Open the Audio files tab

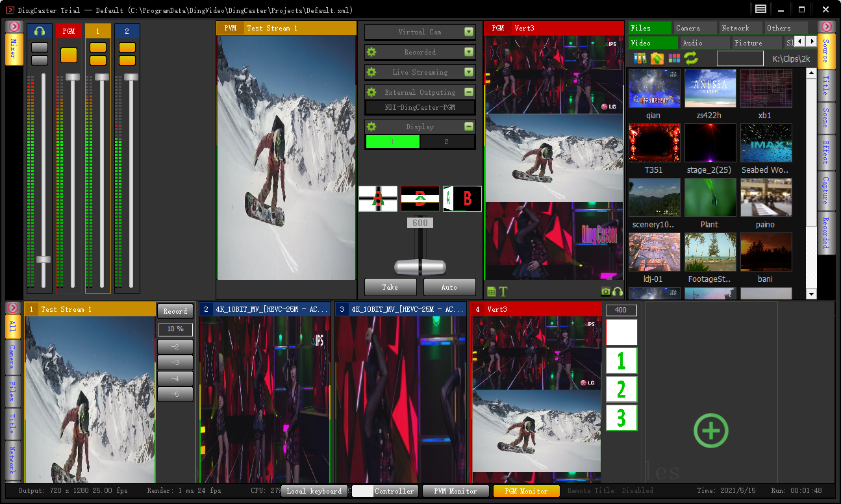pyautogui.click(x=705, y=43)
